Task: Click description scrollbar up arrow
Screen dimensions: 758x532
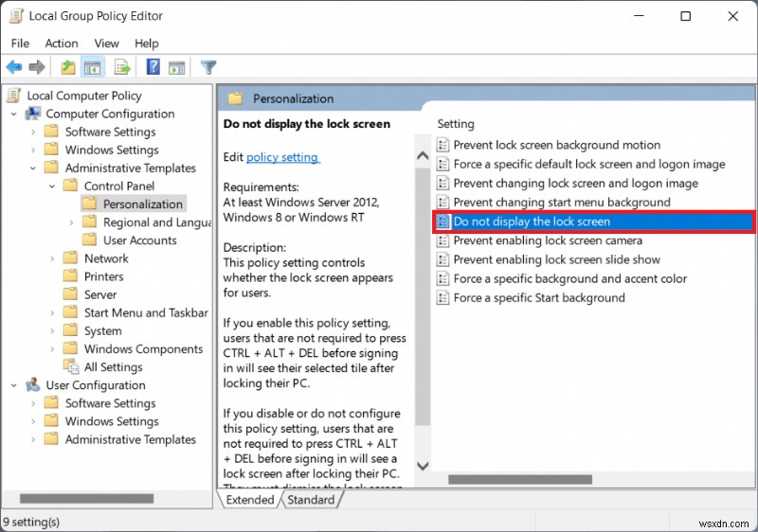Action: (x=423, y=155)
